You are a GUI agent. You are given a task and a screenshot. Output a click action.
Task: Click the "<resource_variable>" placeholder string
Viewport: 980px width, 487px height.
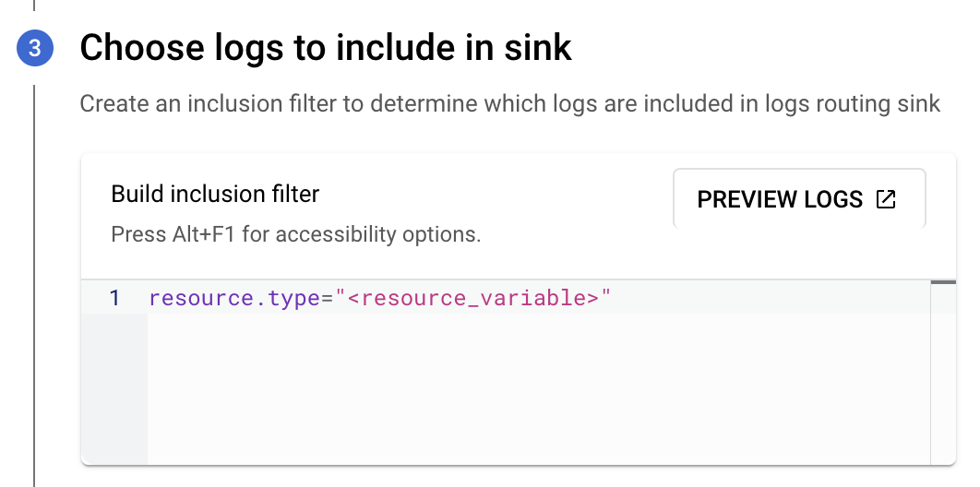(473, 298)
